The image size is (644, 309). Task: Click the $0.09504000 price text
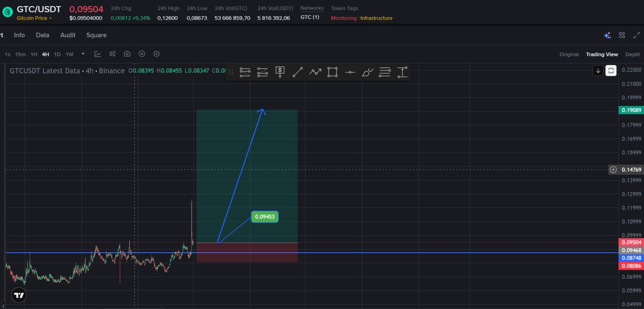tap(86, 18)
